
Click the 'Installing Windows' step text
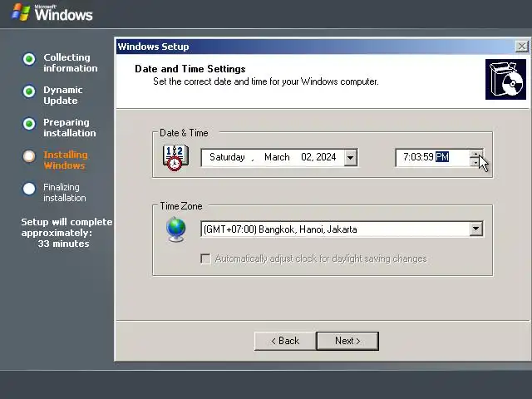click(66, 160)
